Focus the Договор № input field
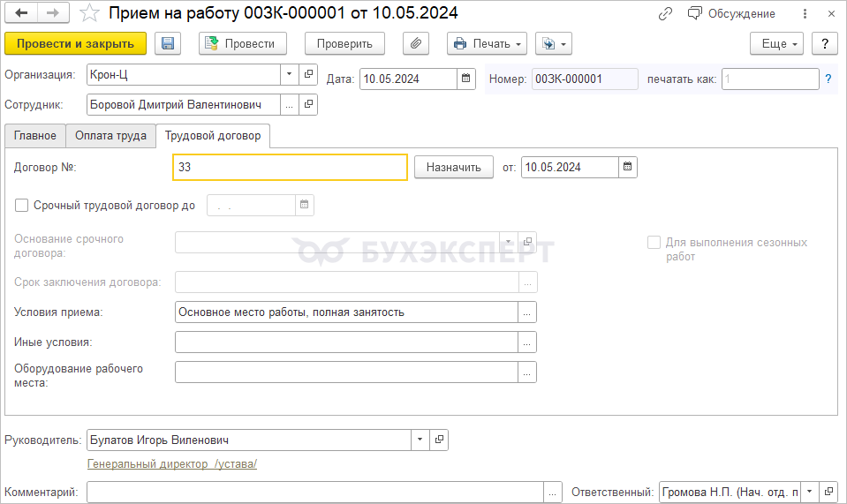The height and width of the screenshot is (504, 847). coord(290,168)
